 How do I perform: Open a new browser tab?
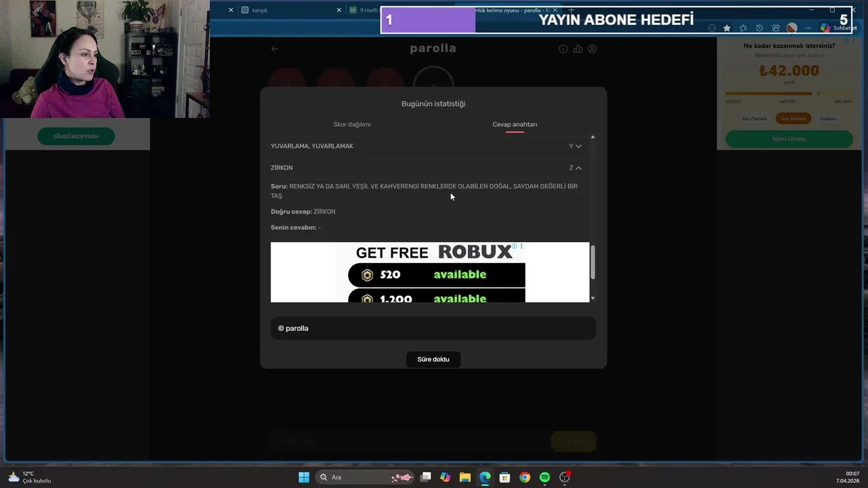572,10
